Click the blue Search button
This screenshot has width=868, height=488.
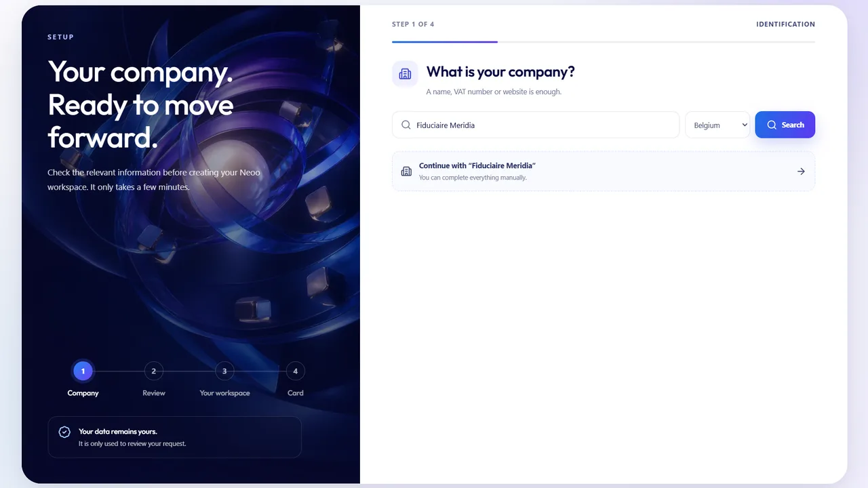pyautogui.click(x=785, y=125)
